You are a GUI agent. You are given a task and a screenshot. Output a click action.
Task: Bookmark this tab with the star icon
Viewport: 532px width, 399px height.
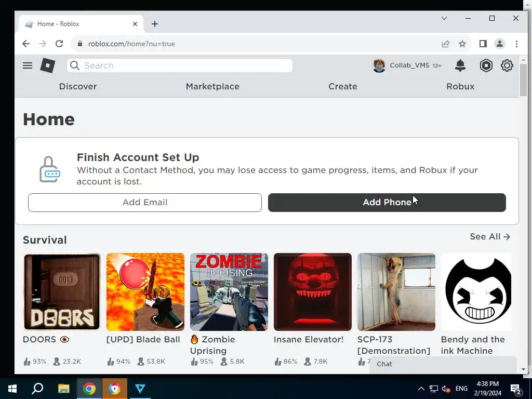click(x=462, y=44)
